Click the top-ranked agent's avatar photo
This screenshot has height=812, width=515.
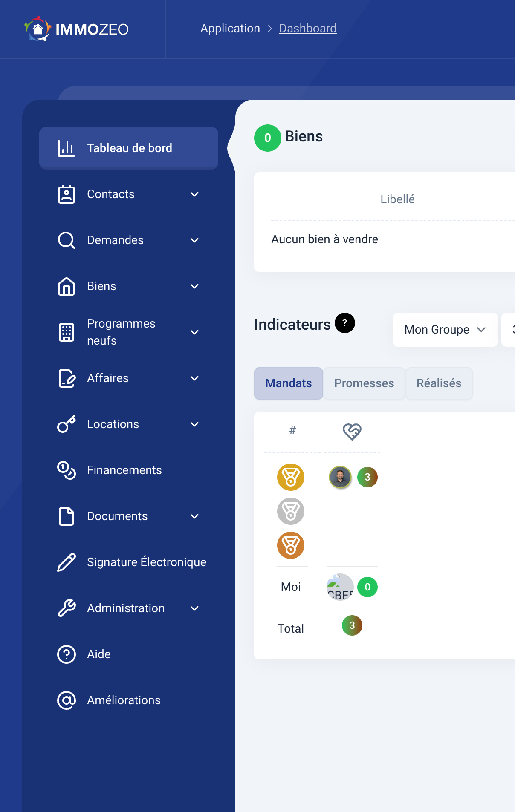340,477
